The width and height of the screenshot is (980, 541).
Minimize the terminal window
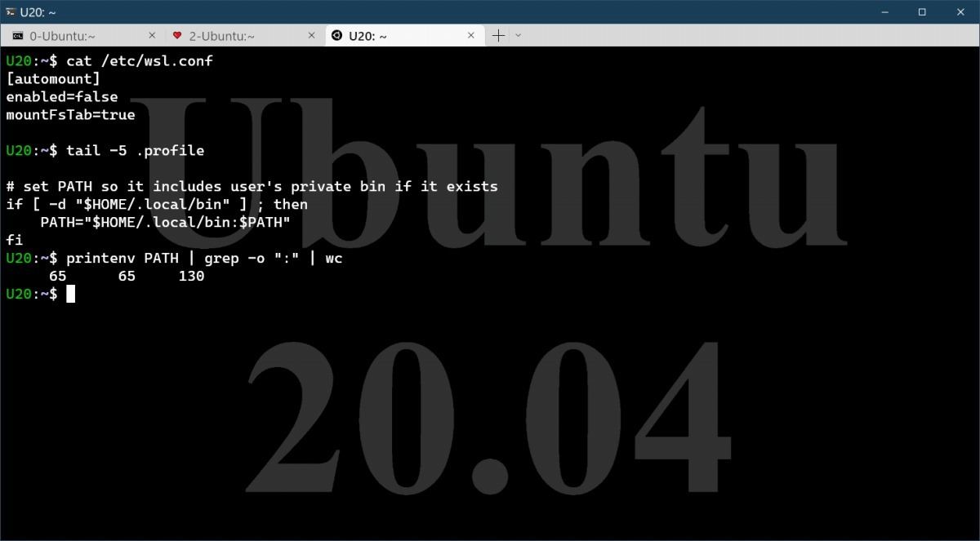(x=886, y=11)
